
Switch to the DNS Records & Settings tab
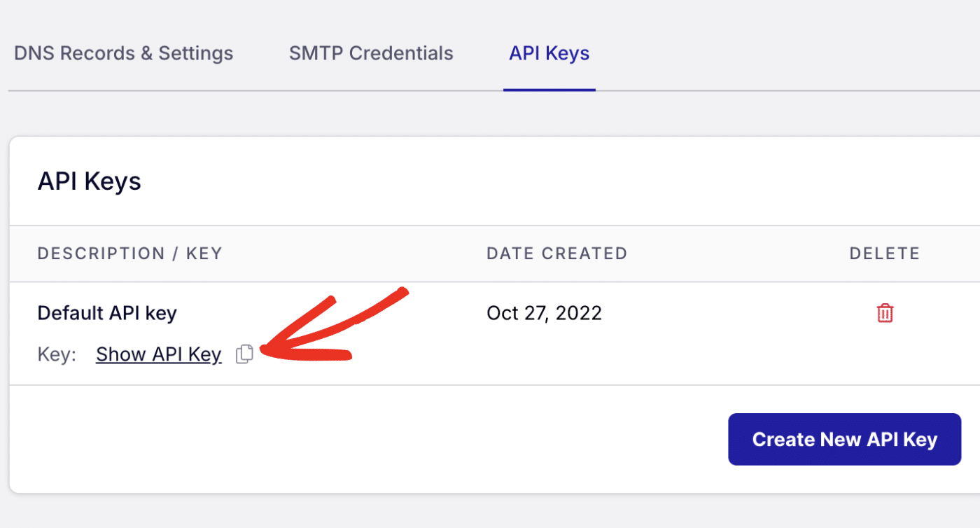[x=123, y=53]
